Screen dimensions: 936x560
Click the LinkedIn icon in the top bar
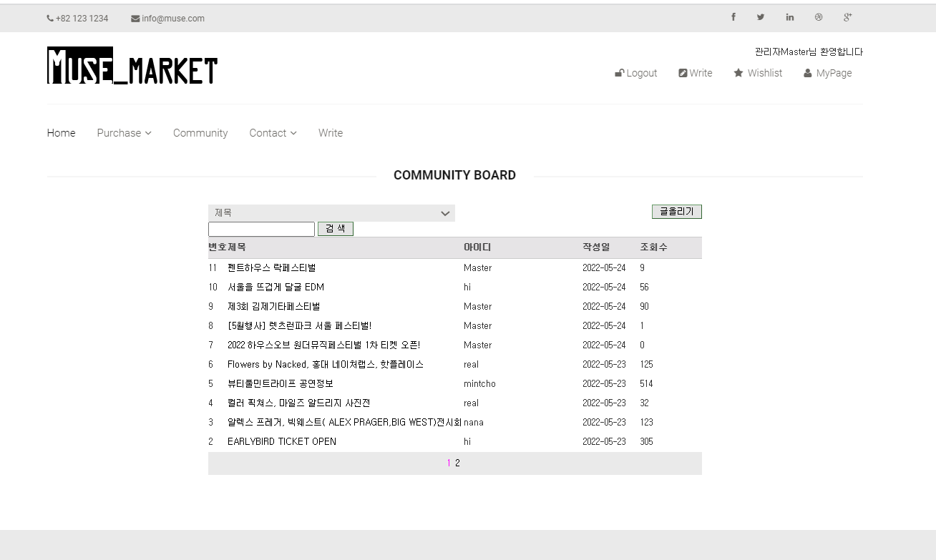point(789,16)
